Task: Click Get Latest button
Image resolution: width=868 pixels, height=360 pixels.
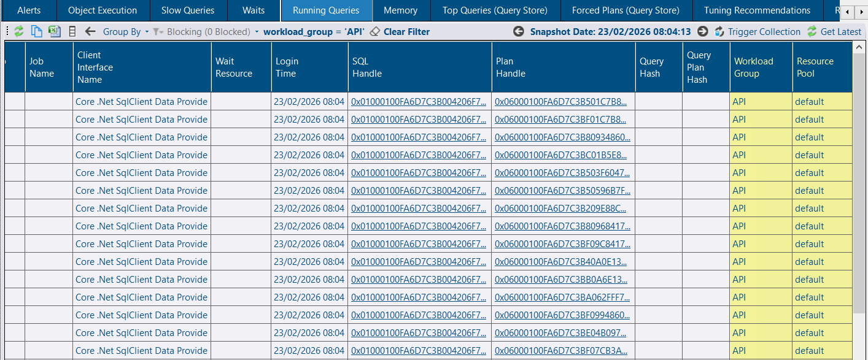Action: (x=834, y=31)
